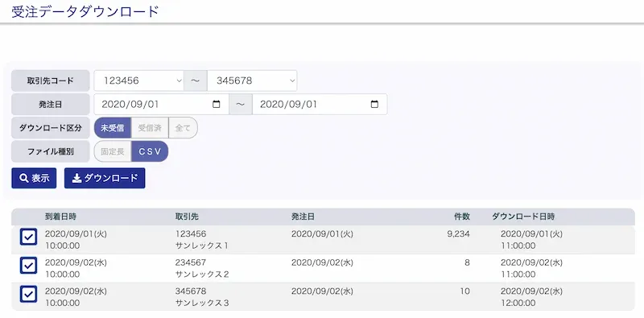Open calendar picker on start 発注日 field
Image resolution: width=644 pixels, height=318 pixels.
pyautogui.click(x=216, y=105)
